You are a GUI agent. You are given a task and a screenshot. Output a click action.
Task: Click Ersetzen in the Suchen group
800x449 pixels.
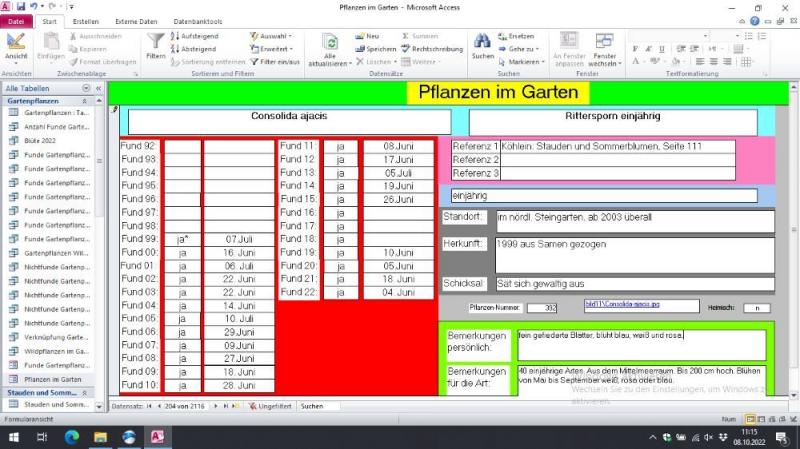[515, 36]
